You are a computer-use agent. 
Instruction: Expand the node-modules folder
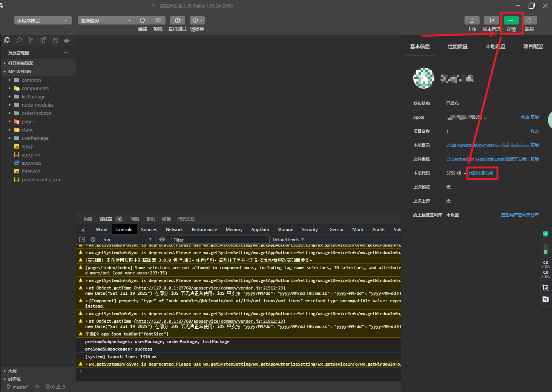[38, 105]
